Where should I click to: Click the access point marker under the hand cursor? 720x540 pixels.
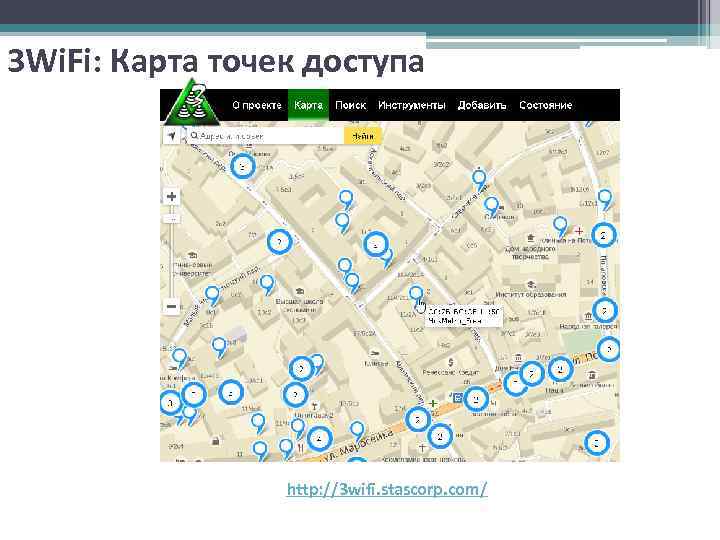(416, 294)
